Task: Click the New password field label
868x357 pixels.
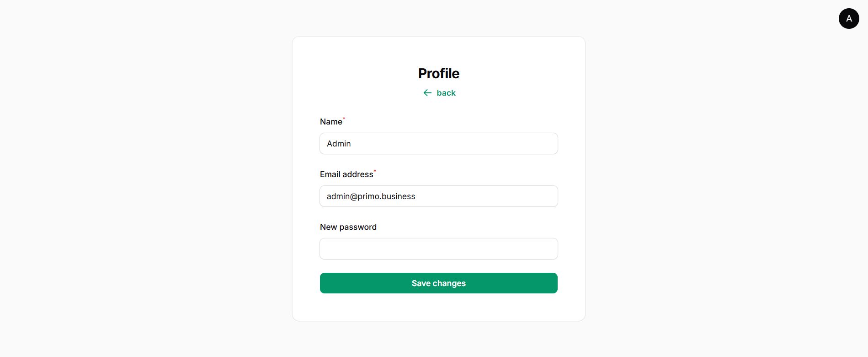Action: 348,227
